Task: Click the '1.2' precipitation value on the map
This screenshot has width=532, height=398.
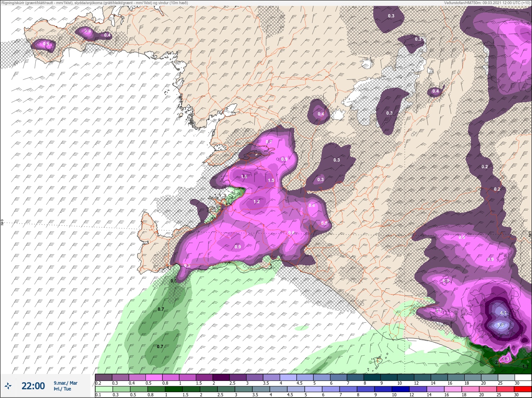Action: point(256,201)
